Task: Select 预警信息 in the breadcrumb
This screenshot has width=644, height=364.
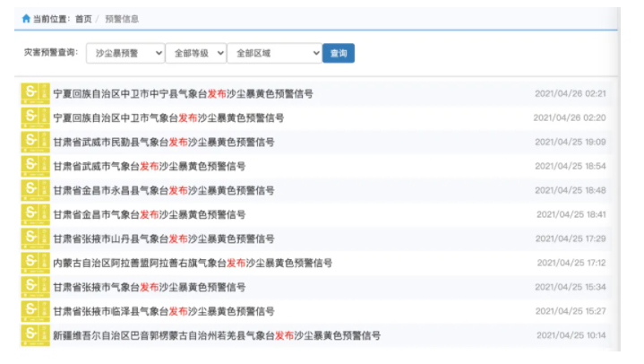Action: coord(122,19)
